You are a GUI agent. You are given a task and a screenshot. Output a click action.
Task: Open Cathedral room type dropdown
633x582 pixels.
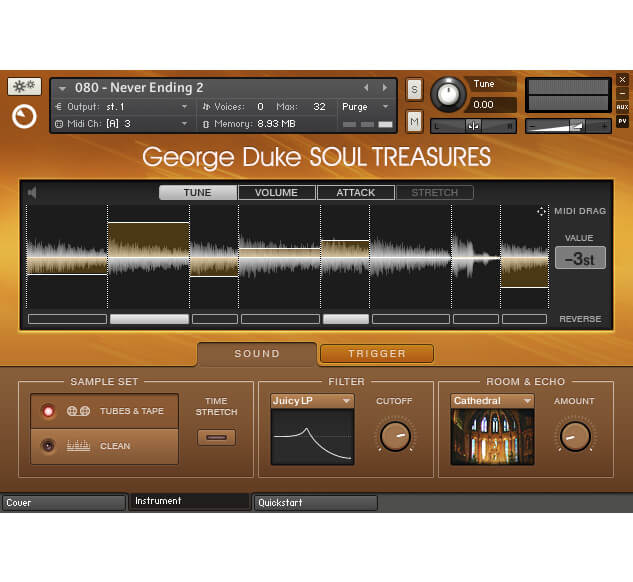click(x=492, y=401)
